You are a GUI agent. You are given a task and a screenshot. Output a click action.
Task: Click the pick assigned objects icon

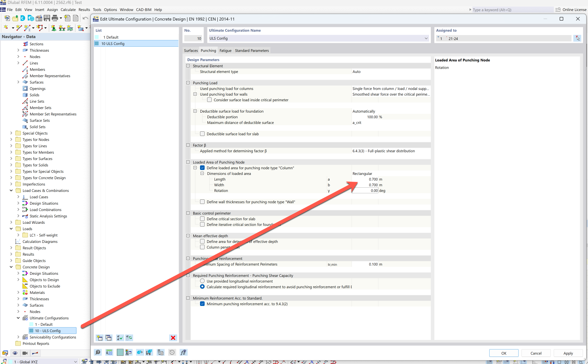click(x=577, y=38)
